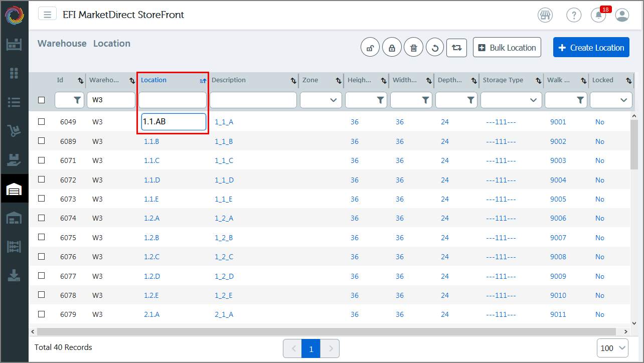The width and height of the screenshot is (644, 363).
Task: Check the row checkbox for Id 6076
Action: pos(42,257)
